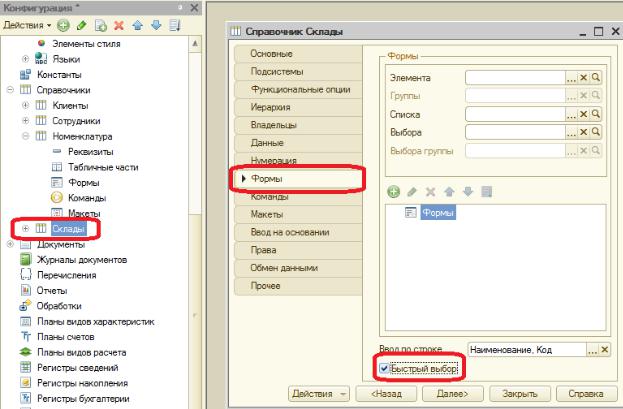Switch to the Данные tab
The image size is (623, 409).
[298, 143]
